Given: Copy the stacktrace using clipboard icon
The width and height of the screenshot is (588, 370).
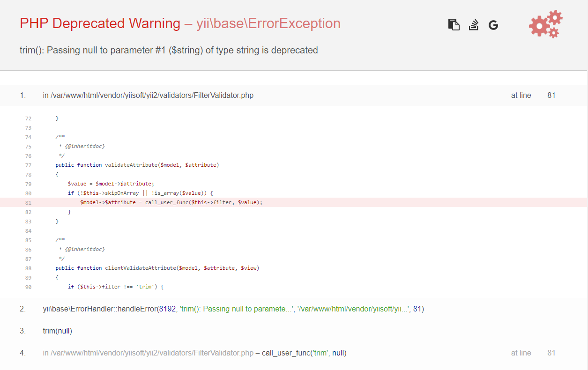Looking at the screenshot, I should click(454, 25).
